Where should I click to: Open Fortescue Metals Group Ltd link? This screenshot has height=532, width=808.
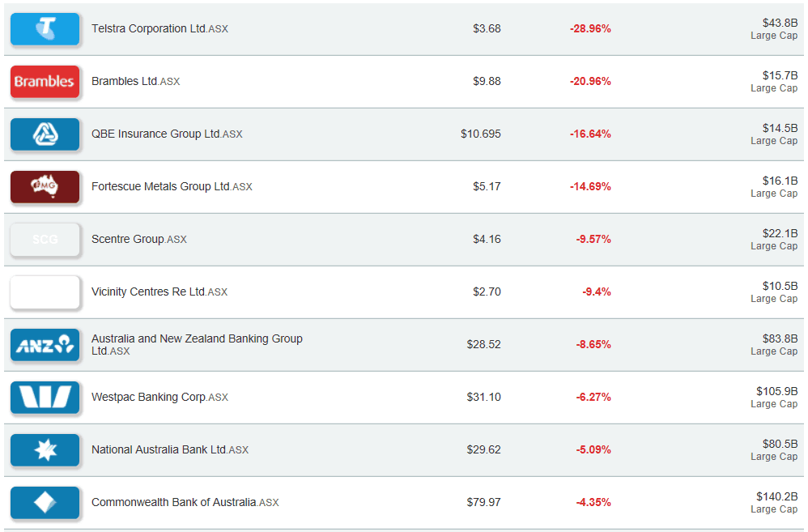click(x=161, y=186)
